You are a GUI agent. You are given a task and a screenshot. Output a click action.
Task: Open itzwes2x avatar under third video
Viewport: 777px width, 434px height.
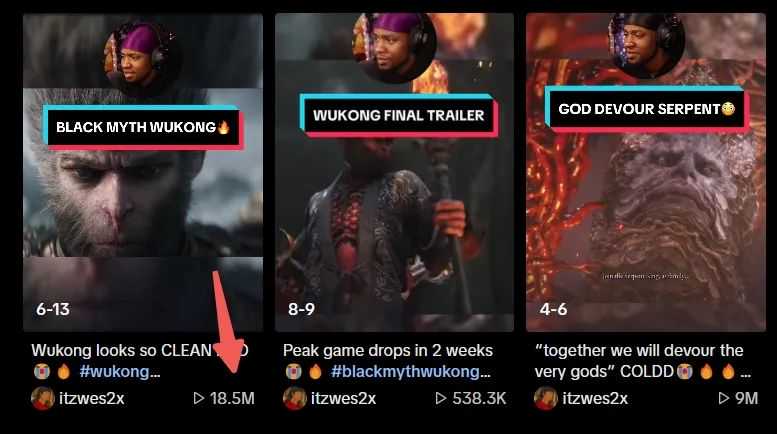click(546, 398)
